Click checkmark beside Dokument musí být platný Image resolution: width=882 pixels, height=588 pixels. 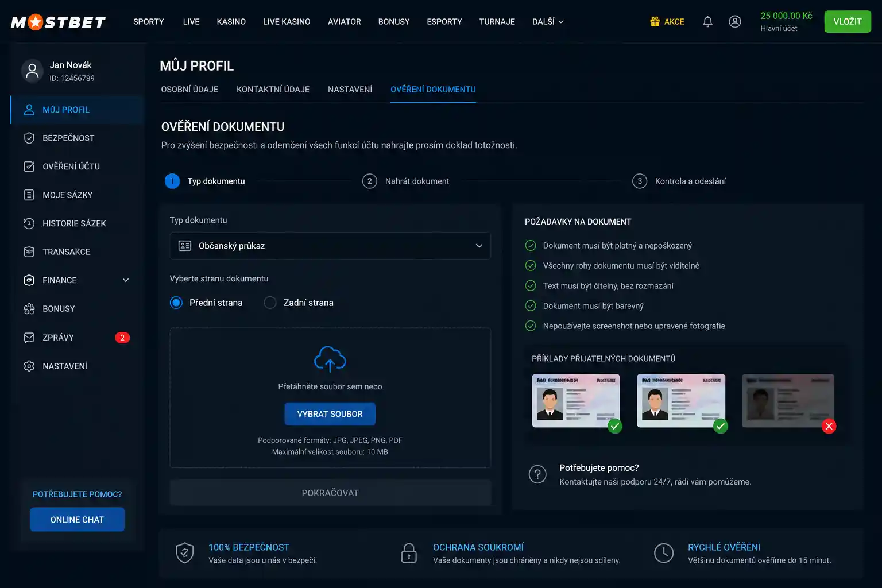531,246
